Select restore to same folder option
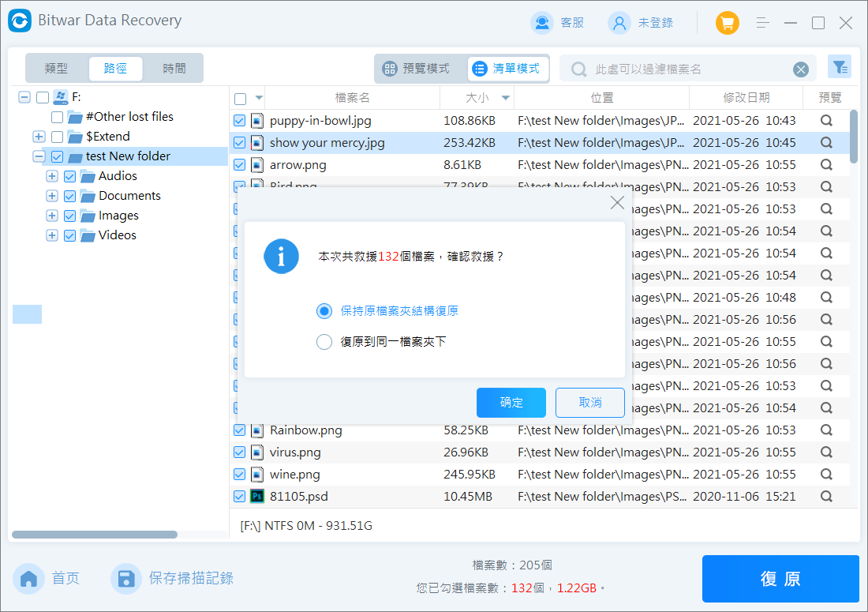The image size is (868, 612). pyautogui.click(x=324, y=342)
